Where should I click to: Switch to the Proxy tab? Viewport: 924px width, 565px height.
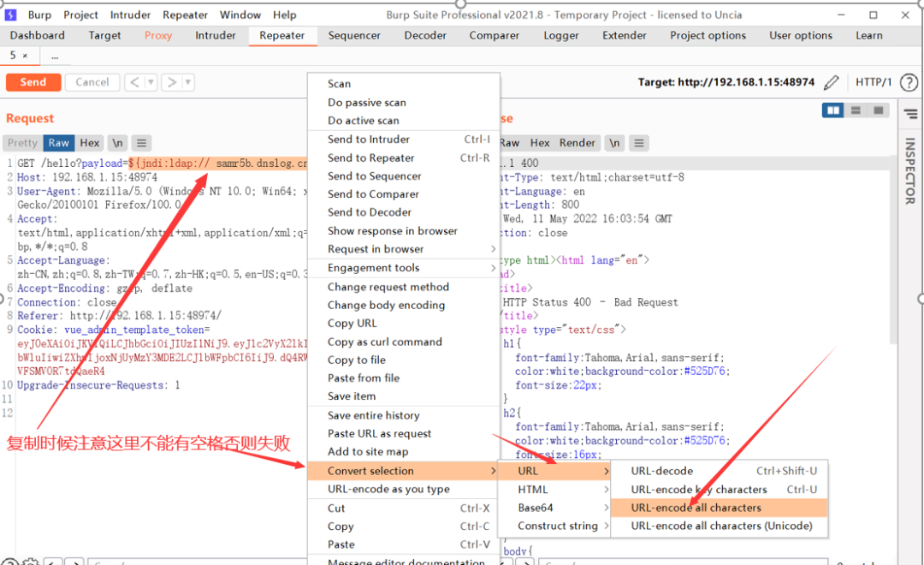(x=158, y=35)
